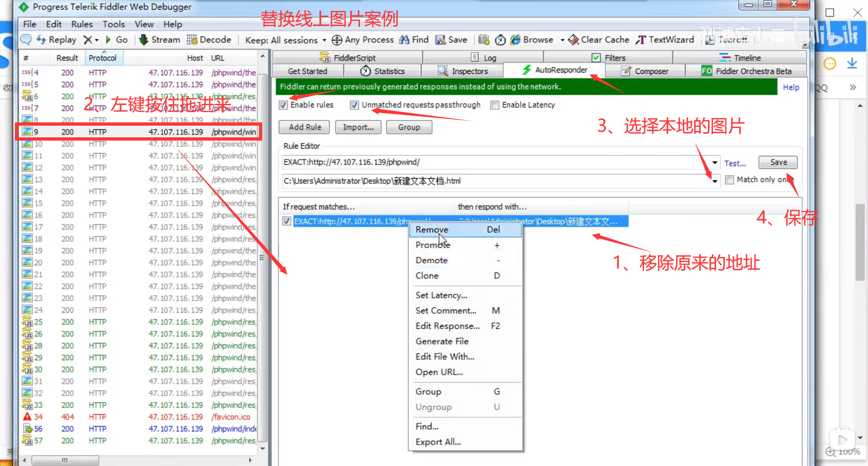The height and width of the screenshot is (466, 868).
Task: Choose Remove from context menu
Action: click(x=465, y=230)
